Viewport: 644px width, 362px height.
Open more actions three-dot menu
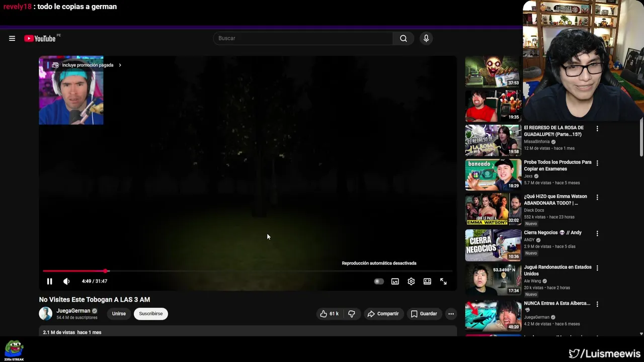[451, 314]
